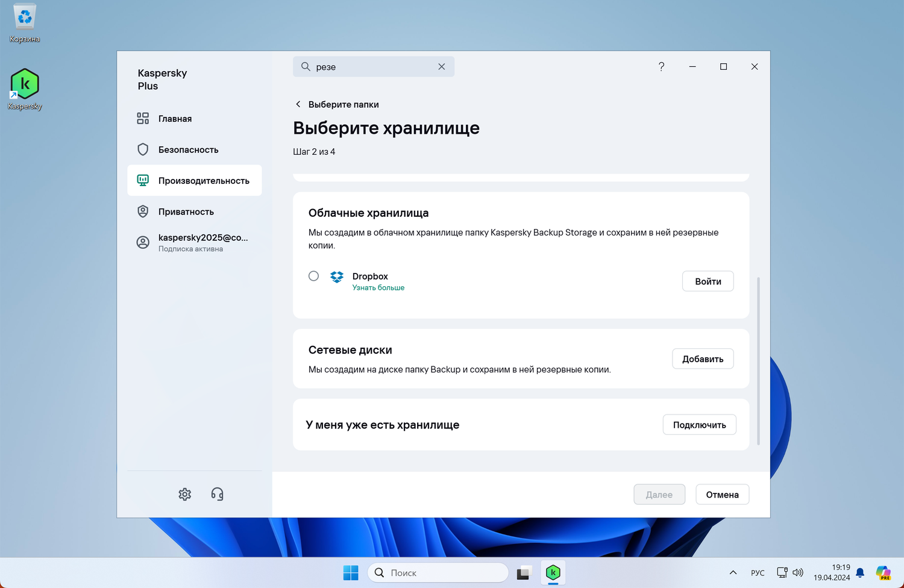
Task: Click the storage list vertical scrollbar
Action: click(758, 361)
